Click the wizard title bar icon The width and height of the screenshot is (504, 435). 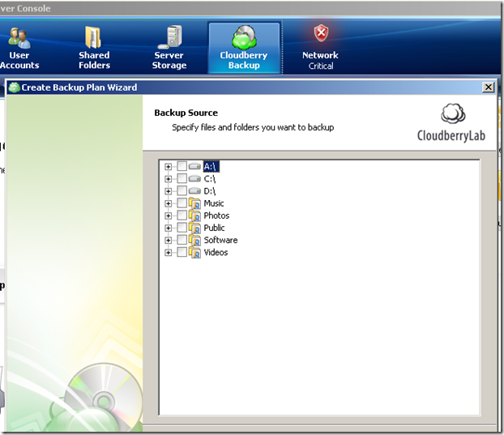click(14, 87)
